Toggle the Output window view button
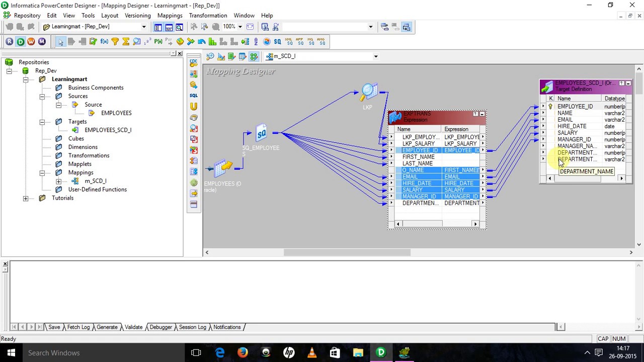 [169, 27]
